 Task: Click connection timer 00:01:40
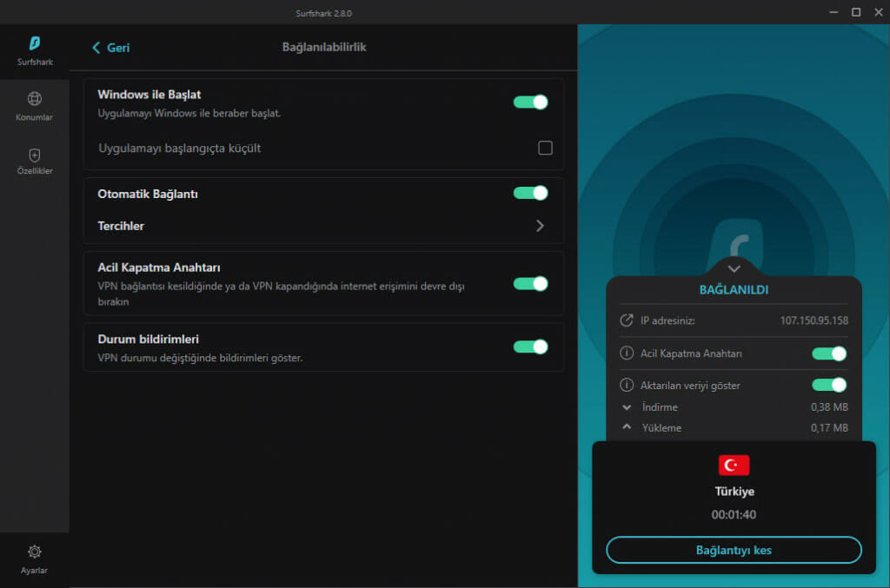pos(734,514)
